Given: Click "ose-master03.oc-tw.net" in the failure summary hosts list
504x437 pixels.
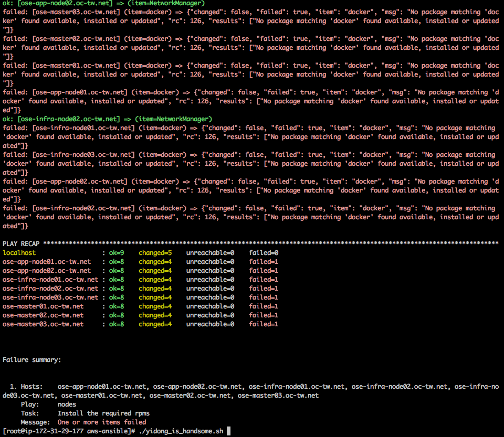Looking at the screenshot, I should click(278, 396).
